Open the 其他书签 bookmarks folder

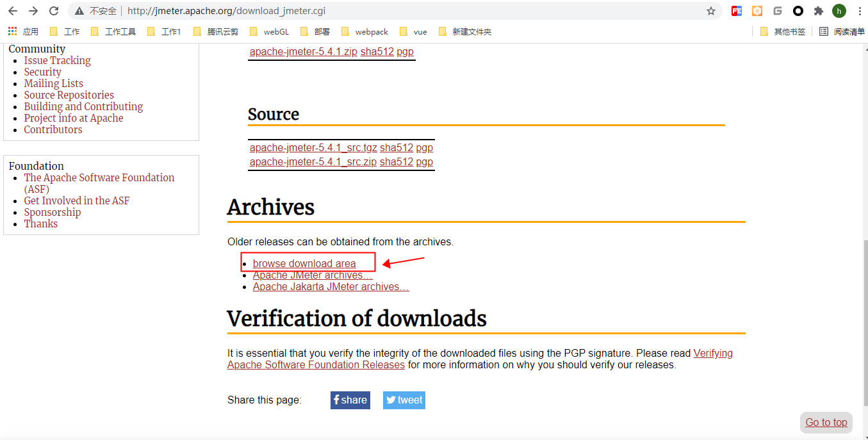click(782, 31)
